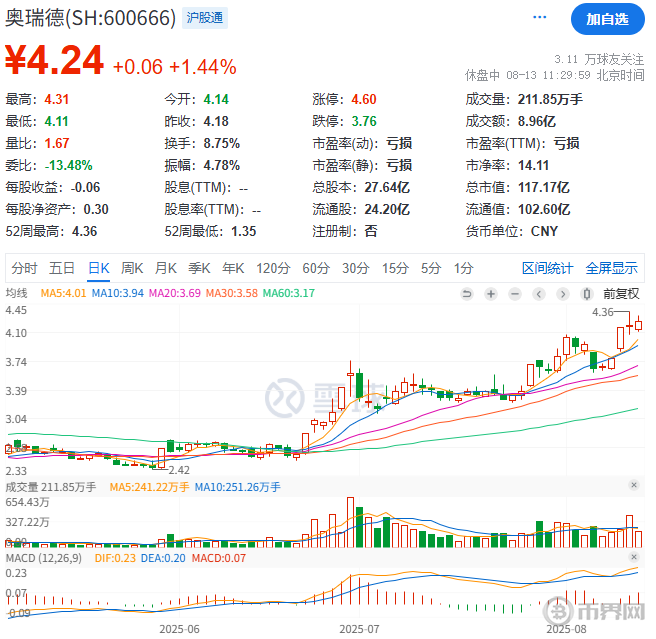Click 全屏显示 link
This screenshot has width=656, height=639.
click(611, 268)
